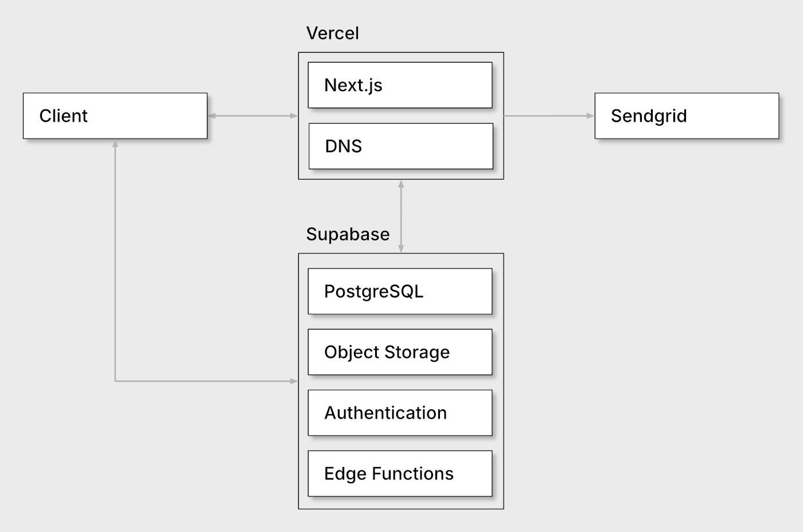Select the arrow between Client and Vercel
The image size is (803, 532).
coord(252,116)
